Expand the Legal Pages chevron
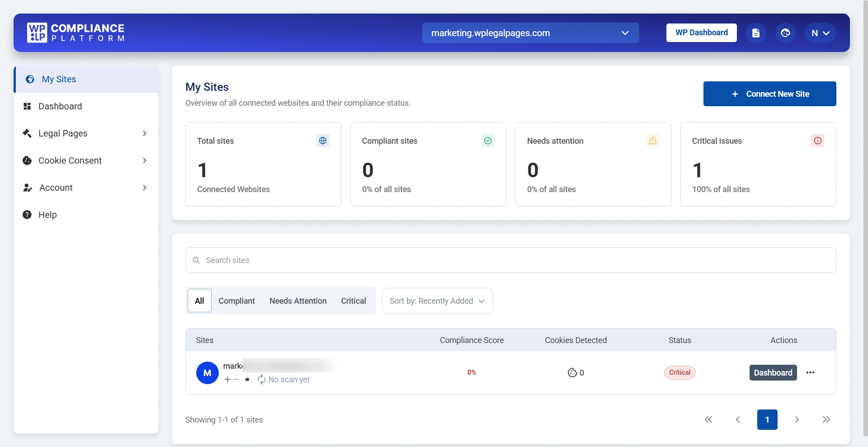 click(145, 133)
